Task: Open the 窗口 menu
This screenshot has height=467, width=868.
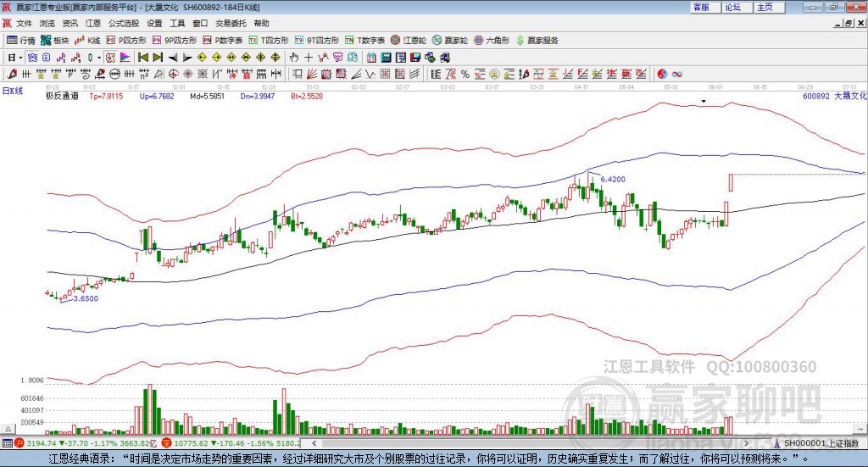Action: [200, 23]
